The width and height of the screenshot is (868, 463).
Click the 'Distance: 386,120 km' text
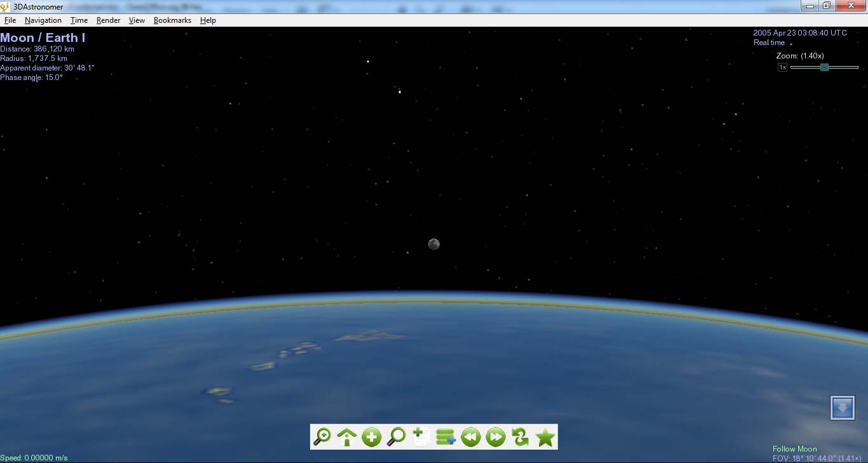(37, 49)
